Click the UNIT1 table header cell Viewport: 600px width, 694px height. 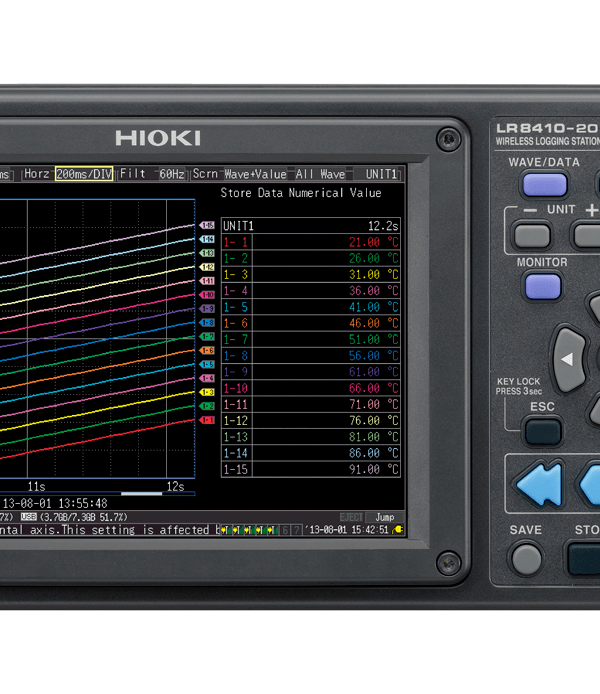tap(238, 226)
